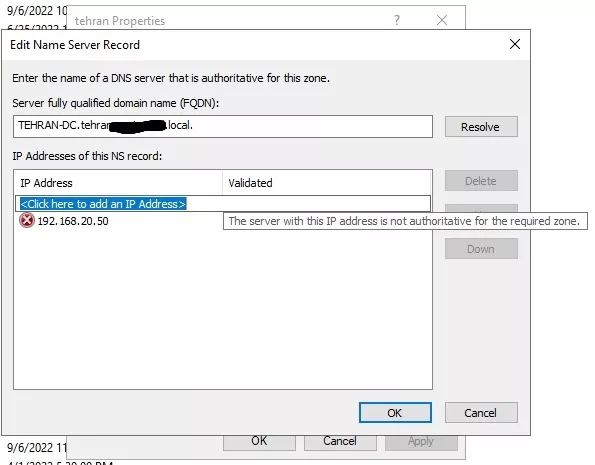Click the Delete button

click(x=481, y=181)
